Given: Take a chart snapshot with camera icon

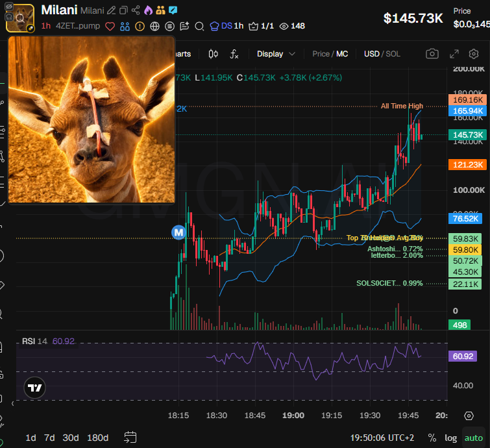Looking at the screenshot, I should 432,54.
